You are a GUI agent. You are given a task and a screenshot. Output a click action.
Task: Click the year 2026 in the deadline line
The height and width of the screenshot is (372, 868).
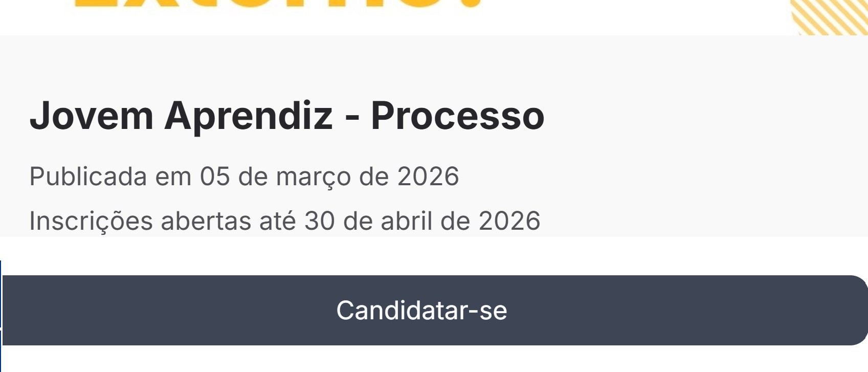(x=509, y=221)
